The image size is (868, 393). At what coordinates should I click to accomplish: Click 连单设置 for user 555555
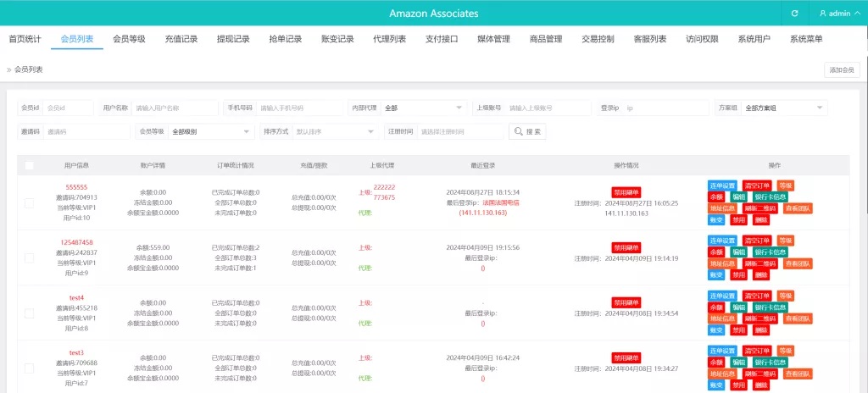click(723, 185)
